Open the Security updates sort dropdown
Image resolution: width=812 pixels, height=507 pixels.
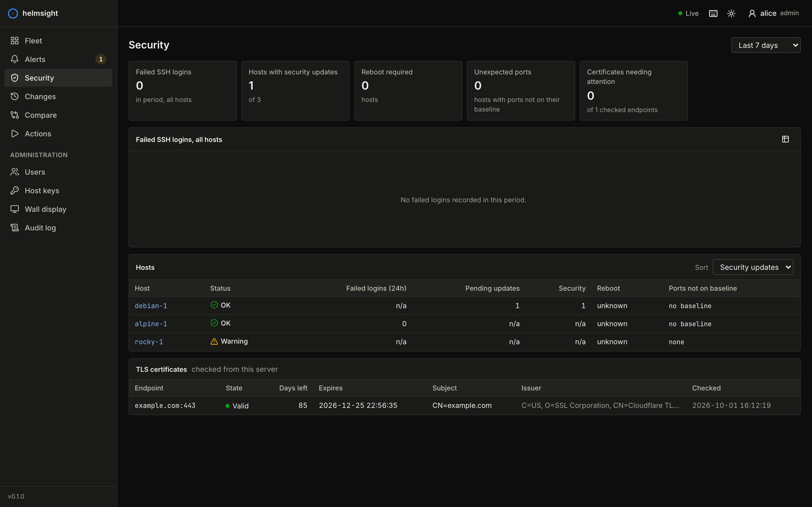[753, 267]
